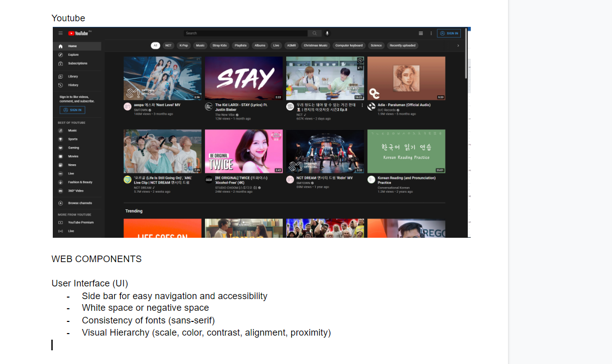Open three-dot menu beside the NCT Ep.8 title

click(362, 105)
